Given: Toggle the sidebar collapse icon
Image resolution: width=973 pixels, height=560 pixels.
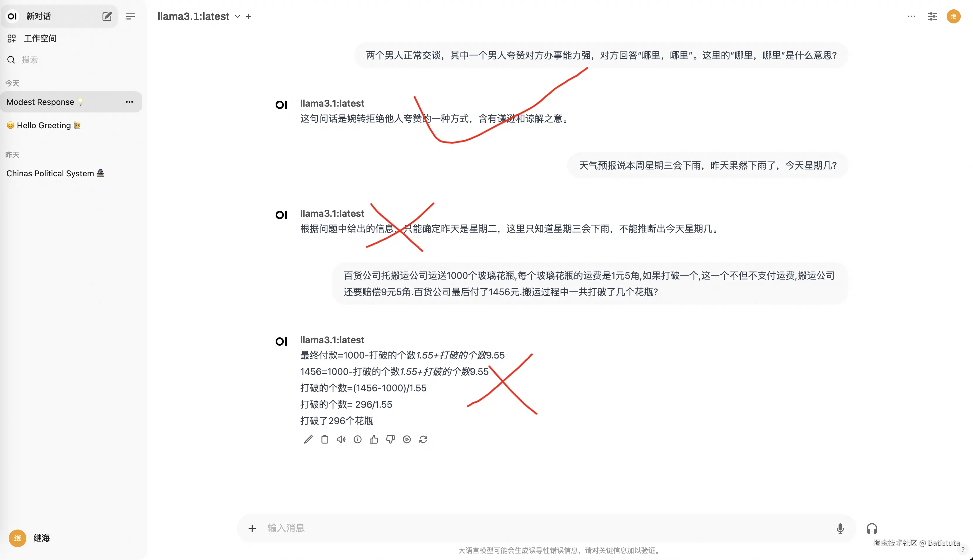Looking at the screenshot, I should pos(130,16).
